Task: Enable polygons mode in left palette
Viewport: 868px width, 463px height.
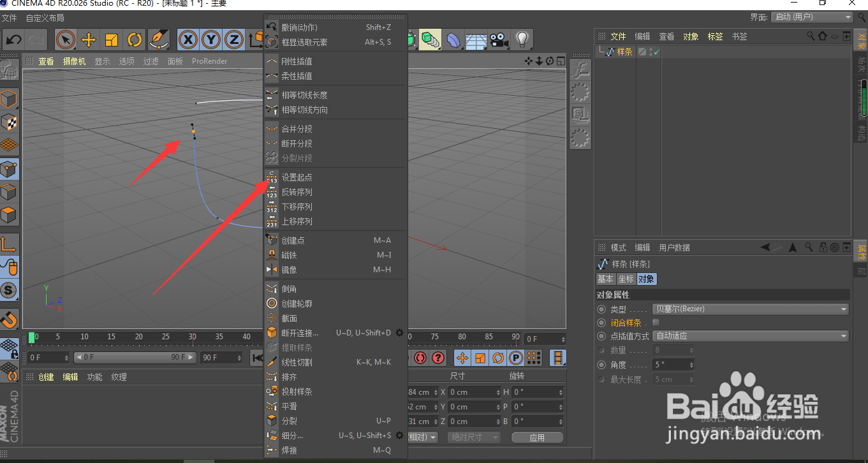Action: 9,215
